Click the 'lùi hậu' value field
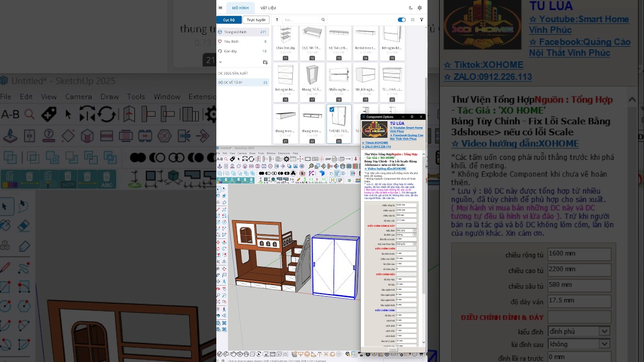 pos(406,284)
